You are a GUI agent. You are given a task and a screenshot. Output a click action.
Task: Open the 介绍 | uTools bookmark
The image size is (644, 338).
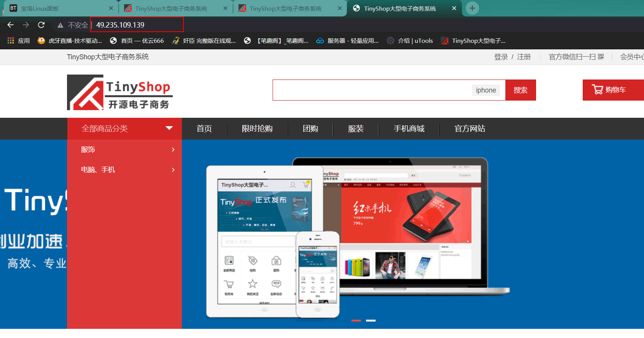[x=410, y=41]
